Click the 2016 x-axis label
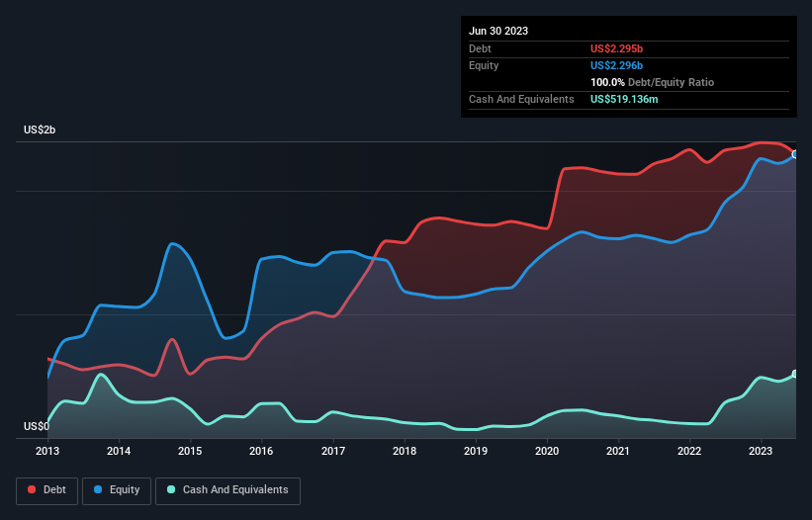Image resolution: width=812 pixels, height=520 pixels. coord(261,451)
